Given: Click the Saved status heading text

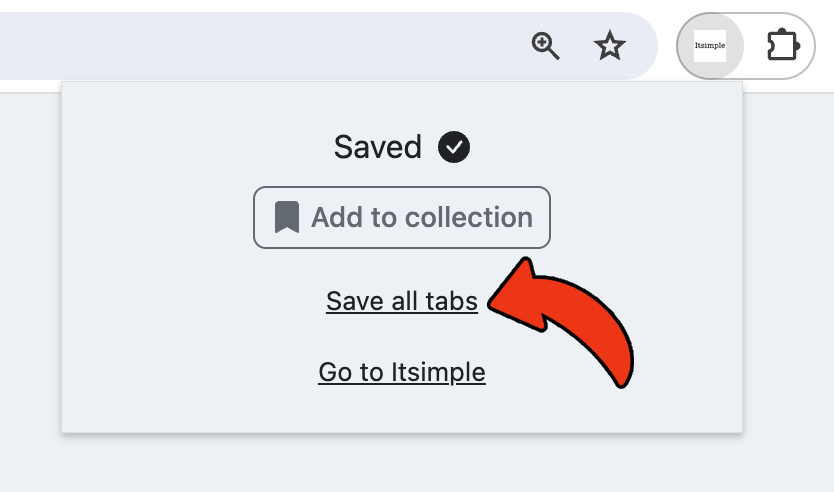Looking at the screenshot, I should point(377,148).
